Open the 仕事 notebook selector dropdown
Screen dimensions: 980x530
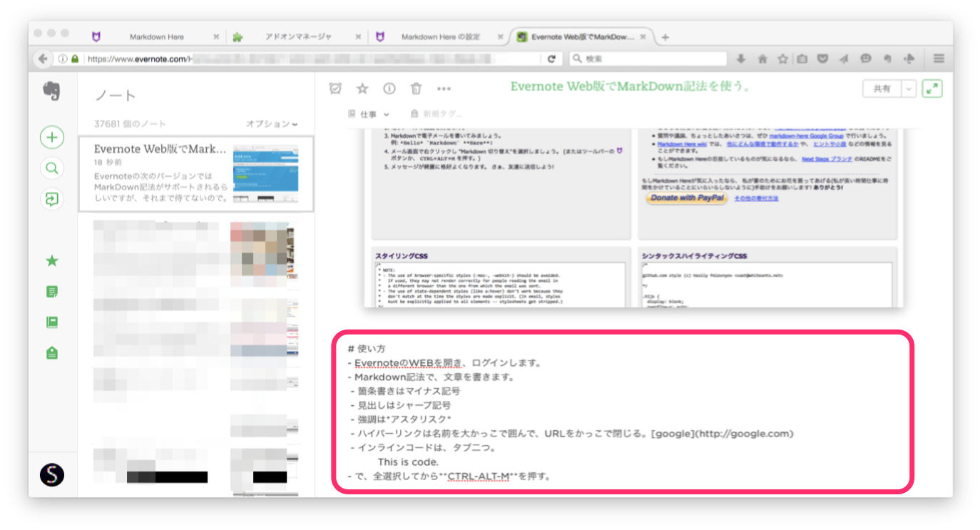[368, 114]
